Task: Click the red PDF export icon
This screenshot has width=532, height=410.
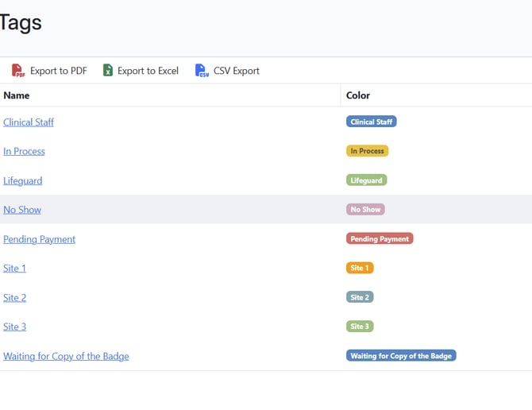Action: (18, 70)
